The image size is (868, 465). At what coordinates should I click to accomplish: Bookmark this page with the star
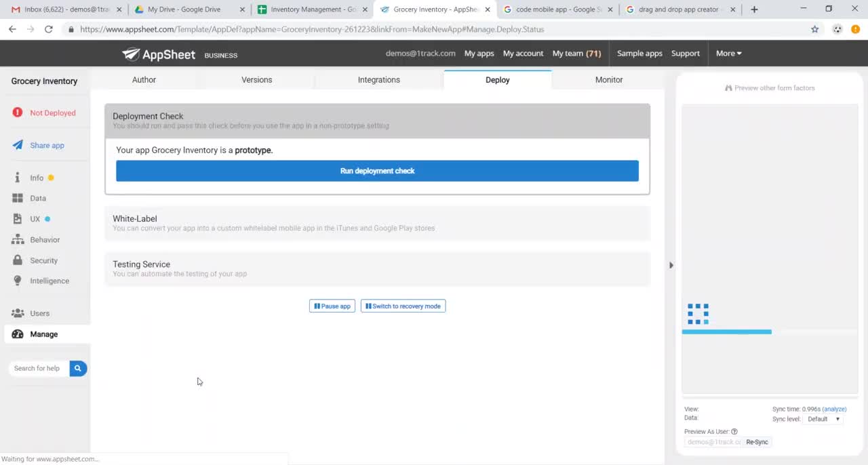click(x=815, y=29)
